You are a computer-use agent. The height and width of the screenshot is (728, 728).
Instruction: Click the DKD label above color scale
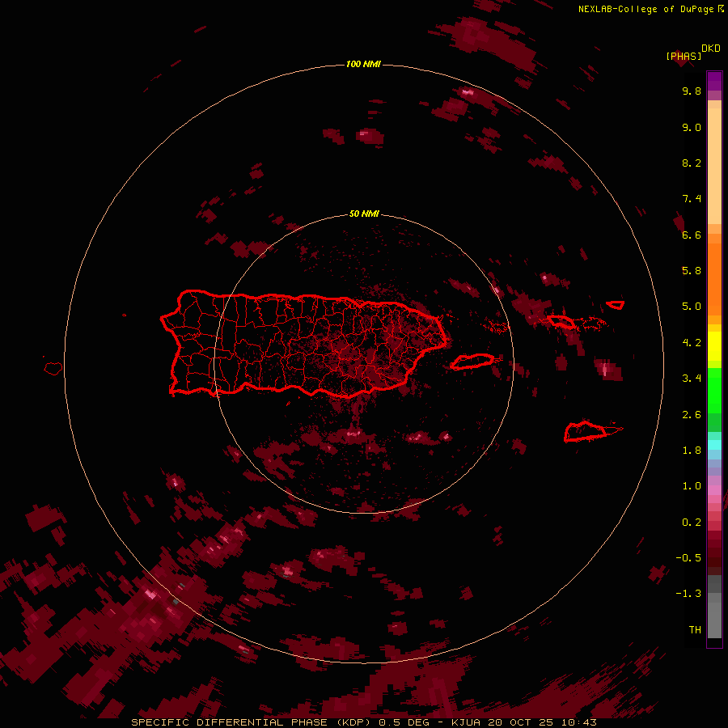point(711,49)
